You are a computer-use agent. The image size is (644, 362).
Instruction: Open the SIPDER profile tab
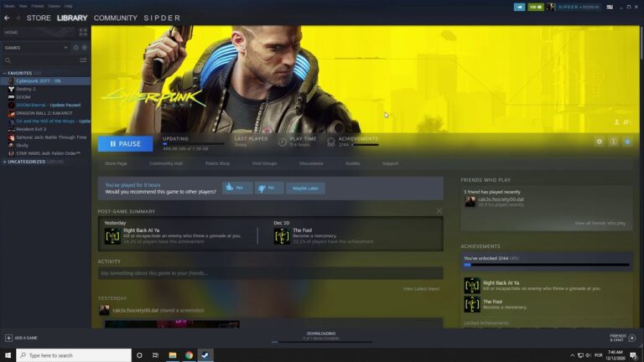[x=162, y=18]
